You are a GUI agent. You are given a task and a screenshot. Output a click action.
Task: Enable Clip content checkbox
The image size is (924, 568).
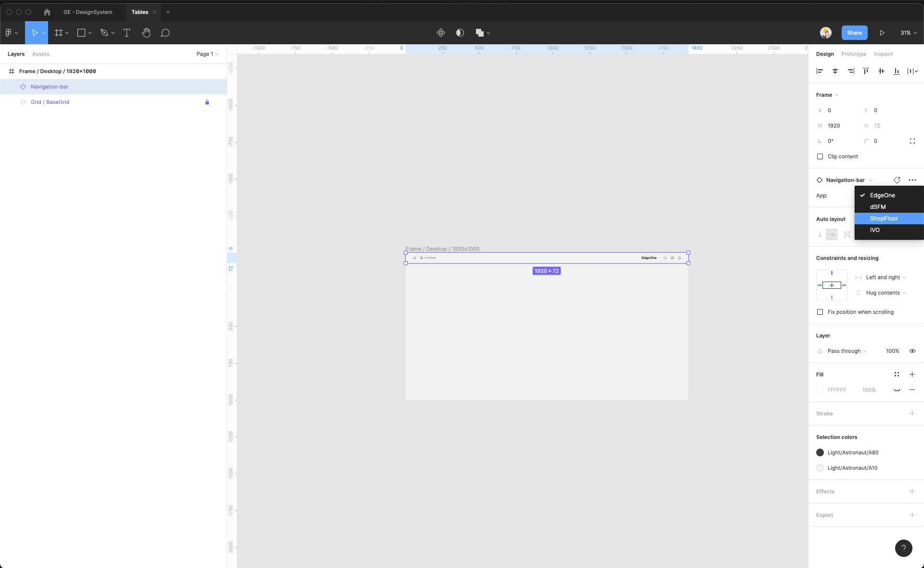820,156
